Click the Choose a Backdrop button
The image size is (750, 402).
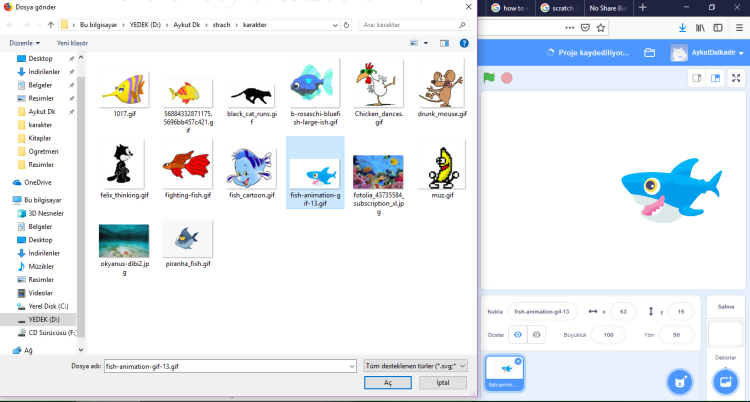[725, 381]
